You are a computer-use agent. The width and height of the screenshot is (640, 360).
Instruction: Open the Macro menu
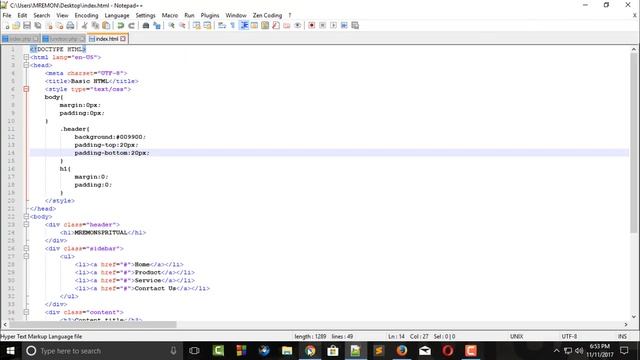pos(170,16)
